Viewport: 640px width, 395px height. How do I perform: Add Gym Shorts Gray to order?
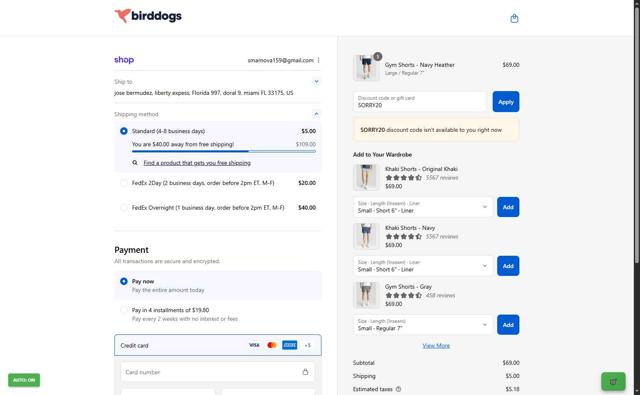(508, 324)
